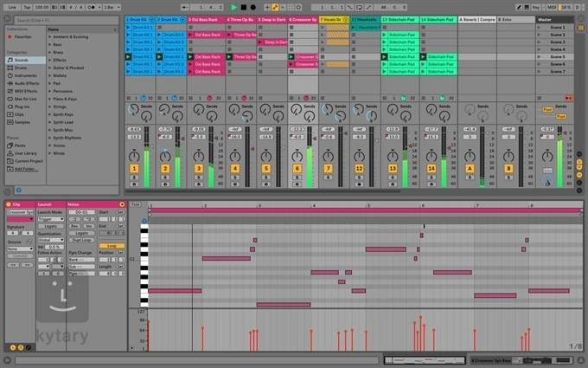Toggle the computer MIDI keyboard icon
This screenshot has width=588, height=368.
coord(527,7)
